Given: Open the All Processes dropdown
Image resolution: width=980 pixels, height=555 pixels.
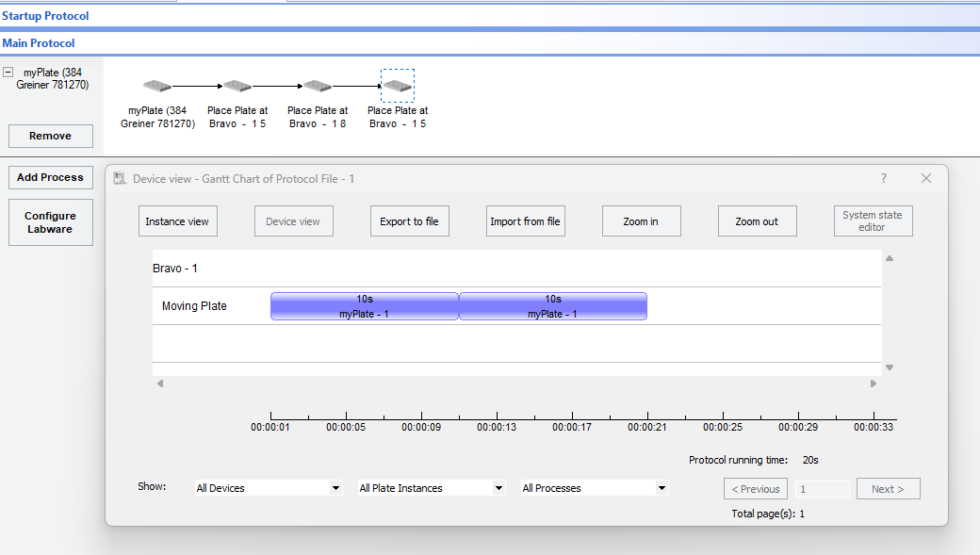Looking at the screenshot, I should click(594, 488).
